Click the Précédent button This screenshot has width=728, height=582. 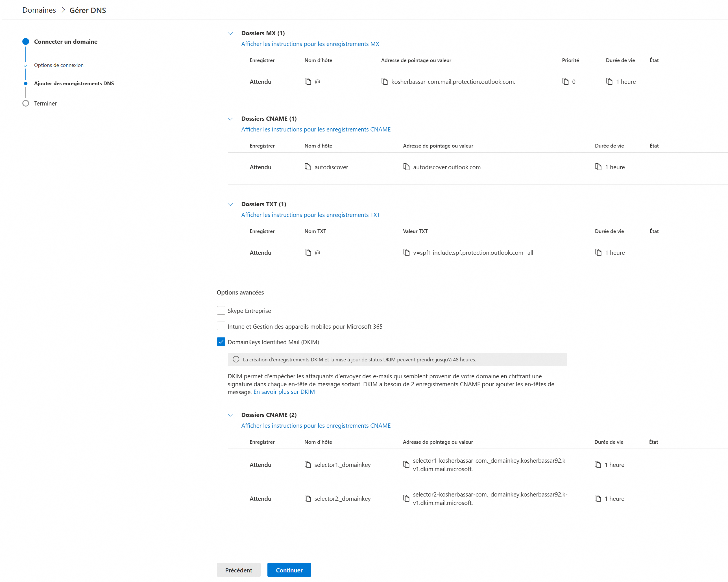pos(238,570)
